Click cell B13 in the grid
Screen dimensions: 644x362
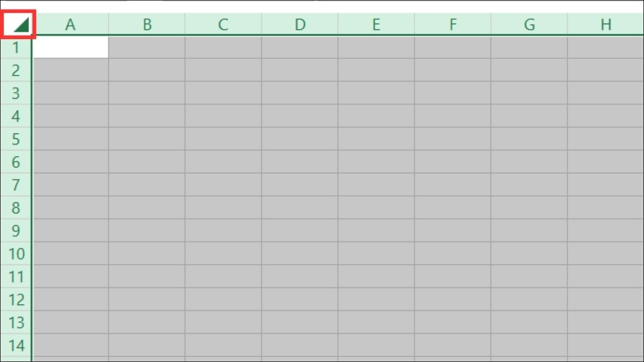[147, 322]
